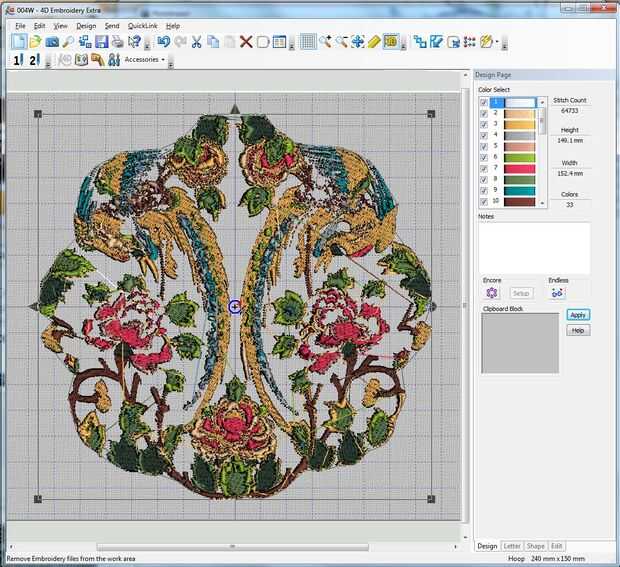Click inside the Notes text box
The width and height of the screenshot is (620, 567).
tap(533, 246)
